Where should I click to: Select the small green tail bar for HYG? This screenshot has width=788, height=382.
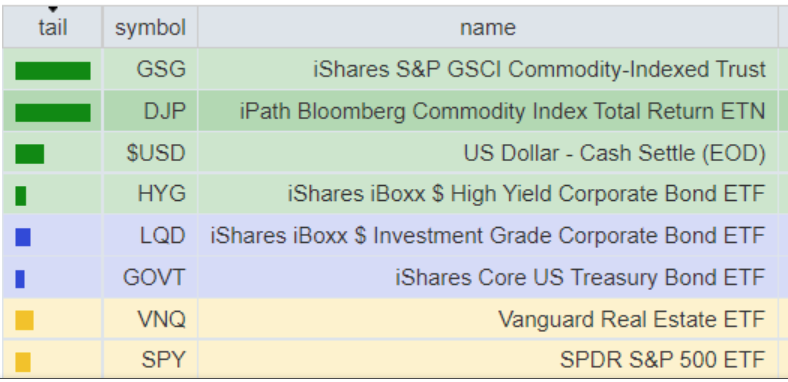coord(21,196)
